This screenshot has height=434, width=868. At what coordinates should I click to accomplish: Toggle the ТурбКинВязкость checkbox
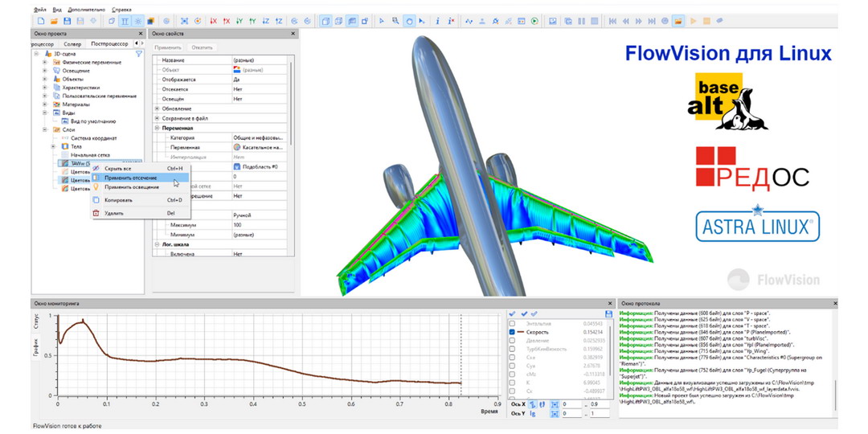point(512,350)
